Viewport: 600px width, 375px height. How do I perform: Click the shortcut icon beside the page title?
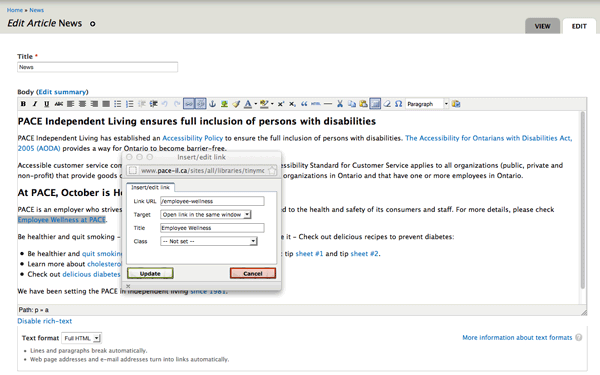[x=92, y=24]
